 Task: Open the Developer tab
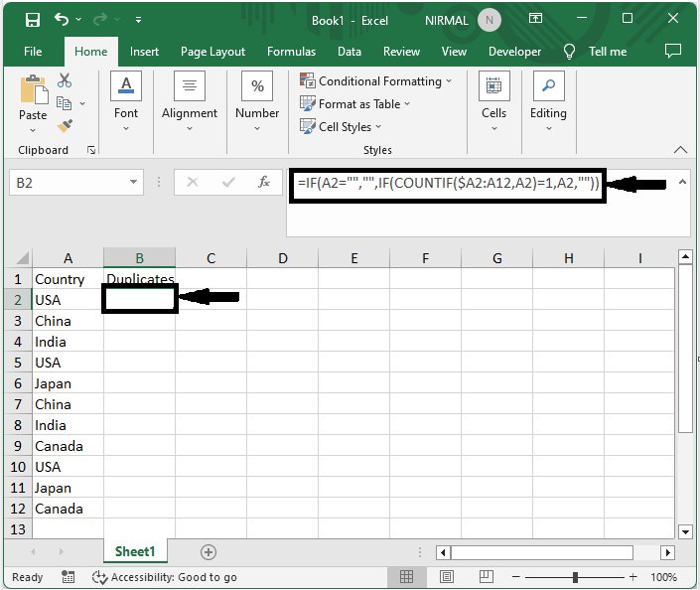(514, 52)
